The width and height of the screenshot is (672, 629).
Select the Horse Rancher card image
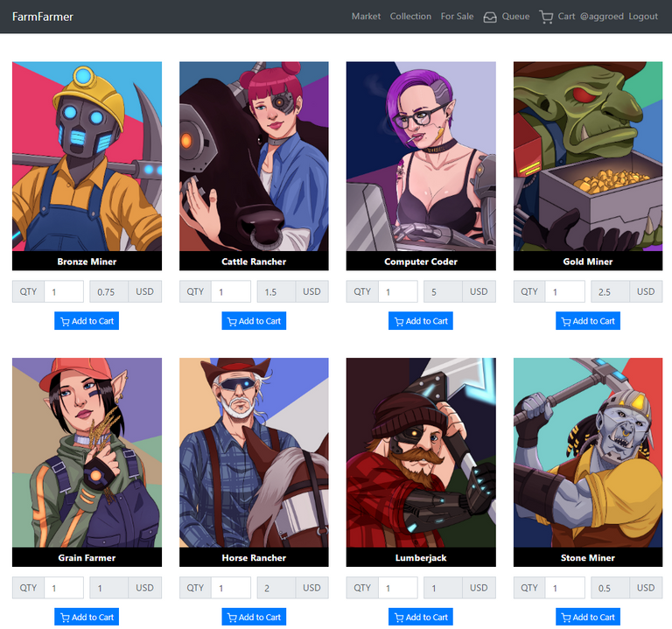[x=254, y=452]
